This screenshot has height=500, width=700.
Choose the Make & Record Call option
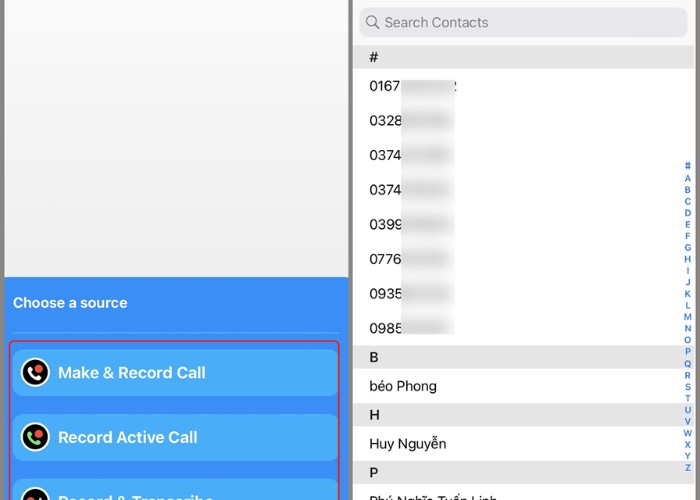(175, 373)
